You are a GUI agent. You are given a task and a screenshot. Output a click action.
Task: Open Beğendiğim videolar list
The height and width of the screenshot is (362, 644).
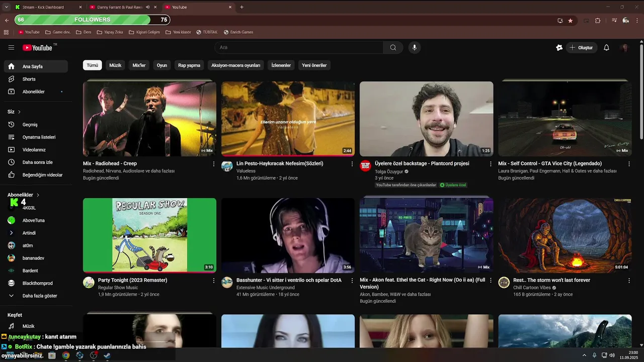click(x=35, y=175)
